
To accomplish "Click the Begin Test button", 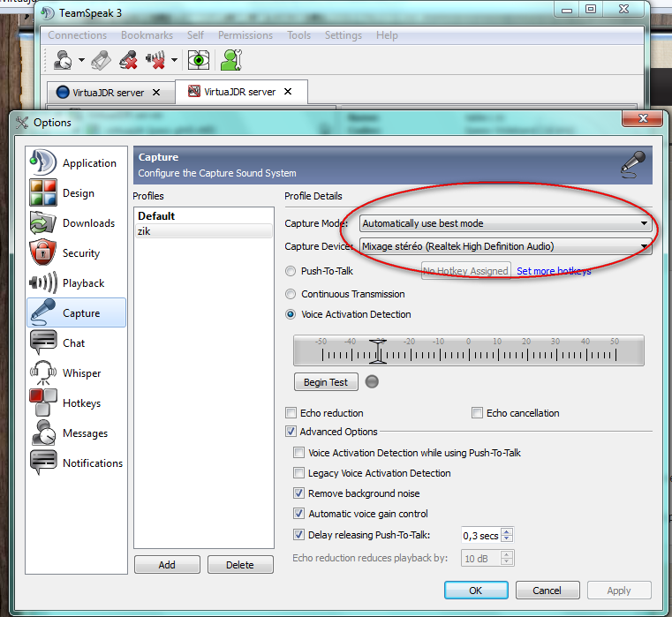I will pyautogui.click(x=326, y=382).
